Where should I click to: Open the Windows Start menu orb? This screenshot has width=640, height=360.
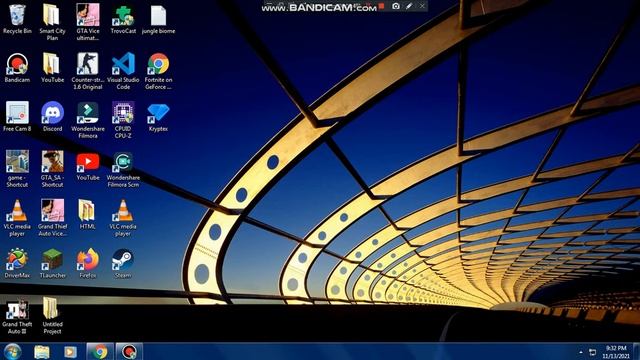[x=12, y=351]
